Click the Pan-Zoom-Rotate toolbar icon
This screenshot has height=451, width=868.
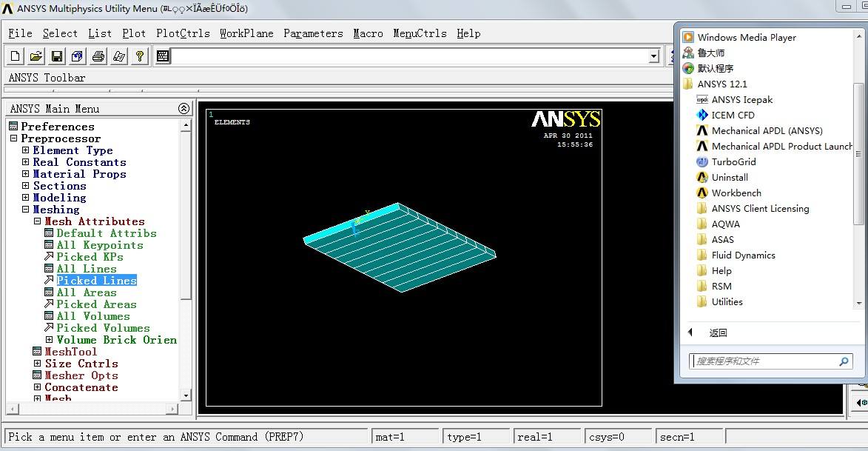[x=78, y=56]
